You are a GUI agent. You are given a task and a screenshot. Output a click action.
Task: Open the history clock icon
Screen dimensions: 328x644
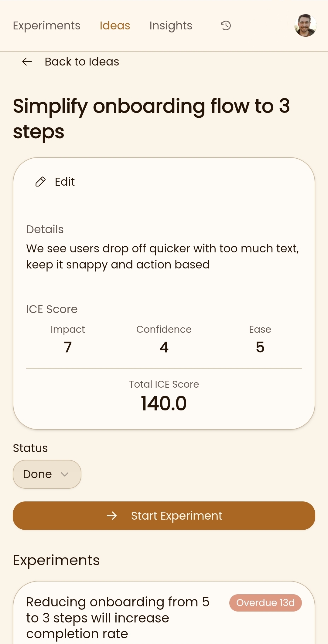tap(226, 25)
